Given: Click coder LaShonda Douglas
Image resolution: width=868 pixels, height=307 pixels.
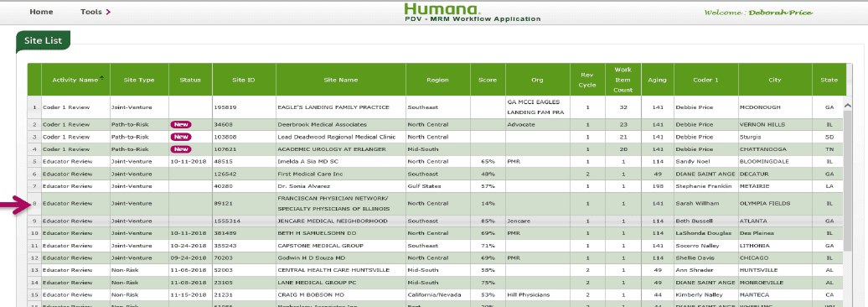Looking at the screenshot, I should tap(704, 232).
